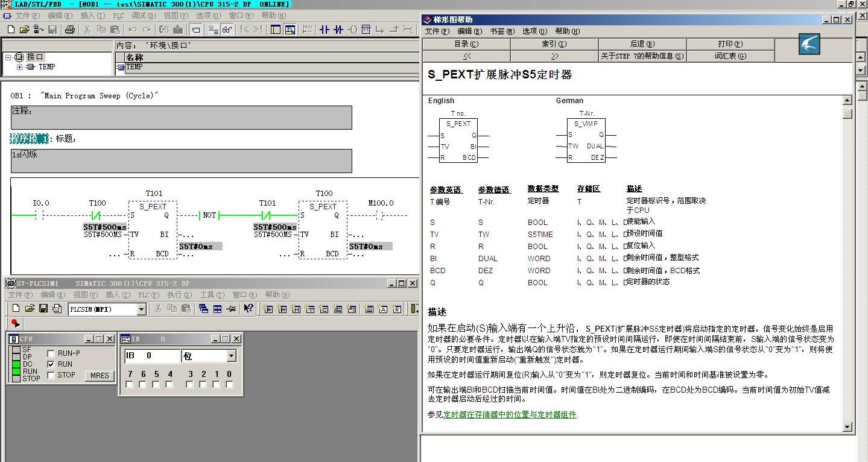Toggle the Monitor glasses icon in LAD/STL/FBD toolbar
The width and height of the screenshot is (868, 462).
click(227, 29)
